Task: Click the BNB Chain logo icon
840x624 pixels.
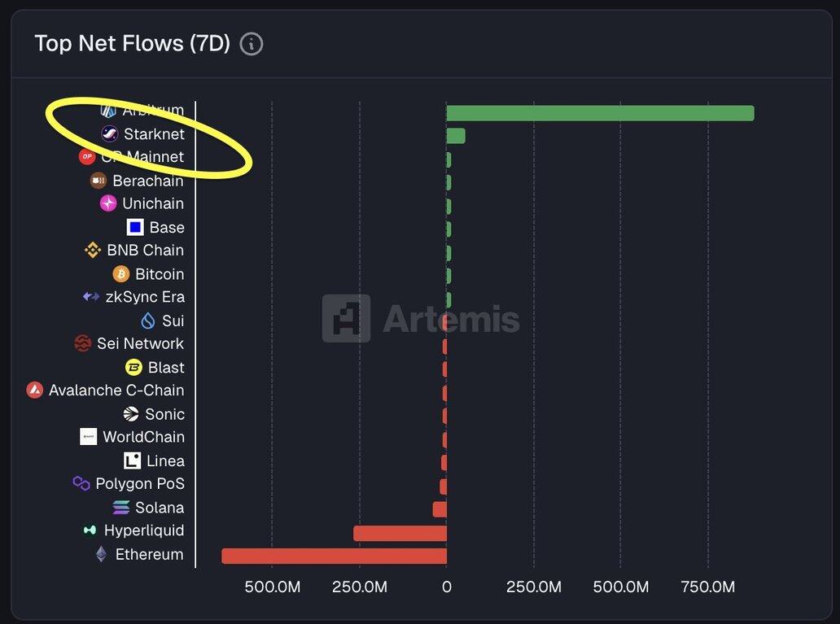Action: (93, 251)
